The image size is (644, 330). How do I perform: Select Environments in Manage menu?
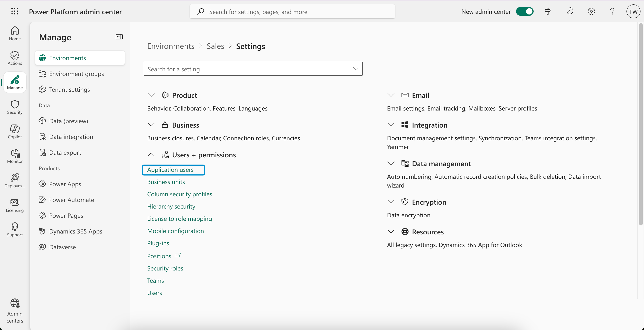80,58
